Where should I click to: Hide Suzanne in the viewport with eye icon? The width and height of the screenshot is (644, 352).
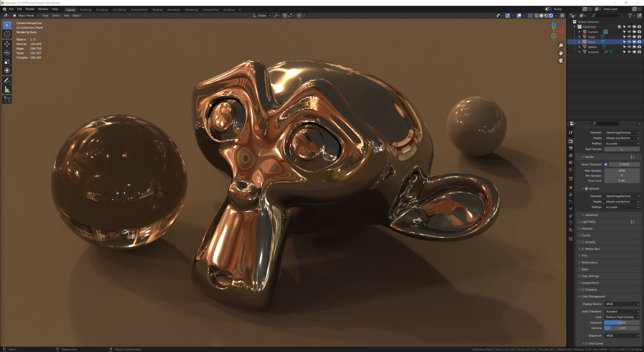[629, 52]
